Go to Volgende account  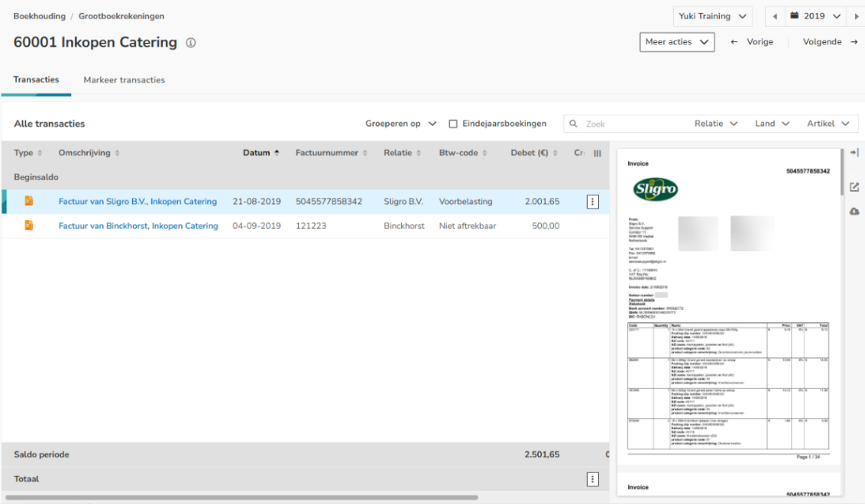[831, 42]
